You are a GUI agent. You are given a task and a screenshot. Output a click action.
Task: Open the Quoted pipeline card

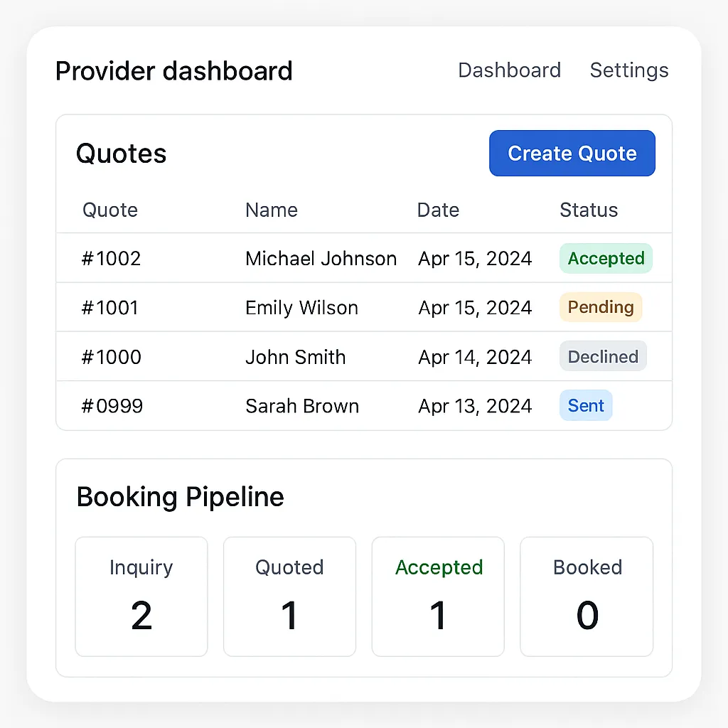point(290,596)
